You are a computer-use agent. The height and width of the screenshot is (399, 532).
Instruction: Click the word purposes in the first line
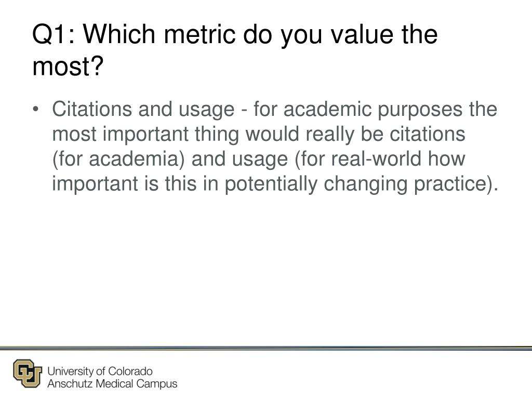420,110
